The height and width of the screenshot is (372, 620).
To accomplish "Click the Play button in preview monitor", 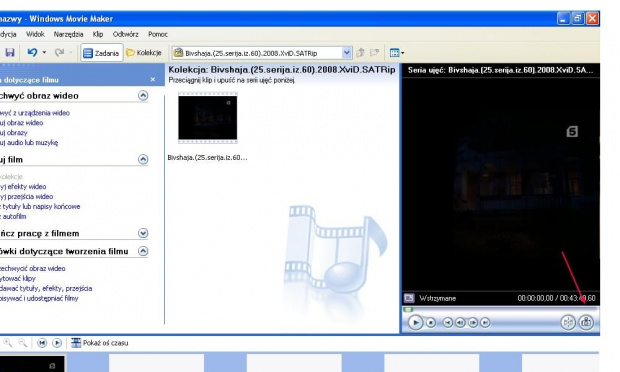I will 415,323.
